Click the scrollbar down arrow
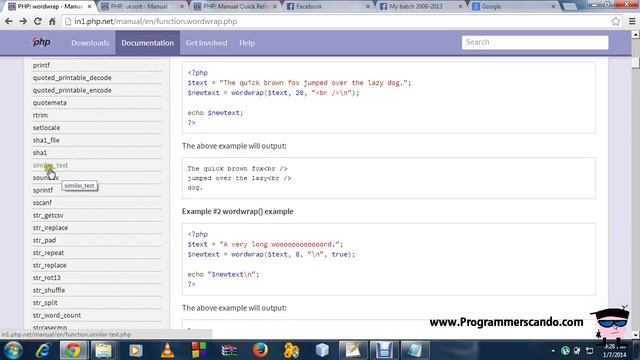Screen dimensions: 640x360 pyautogui.click(x=636, y=335)
